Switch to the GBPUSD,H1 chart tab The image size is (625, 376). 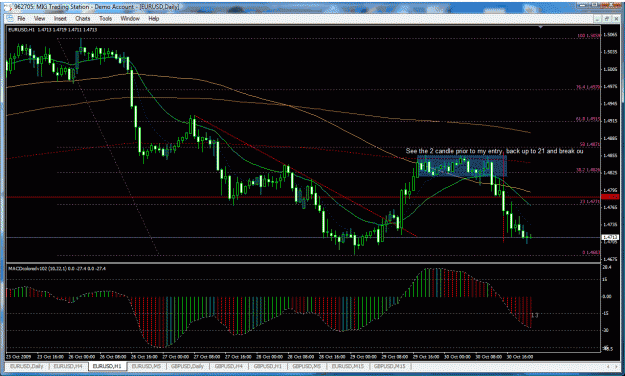point(267,366)
